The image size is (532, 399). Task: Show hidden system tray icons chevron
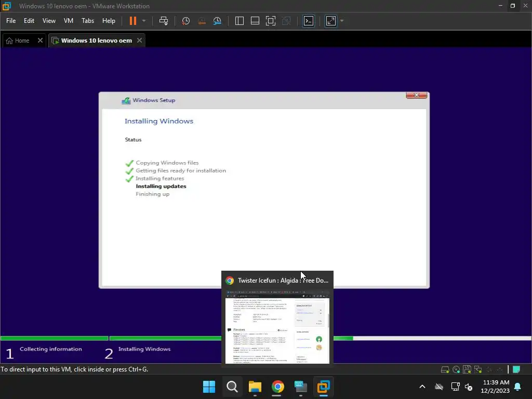pos(422,387)
